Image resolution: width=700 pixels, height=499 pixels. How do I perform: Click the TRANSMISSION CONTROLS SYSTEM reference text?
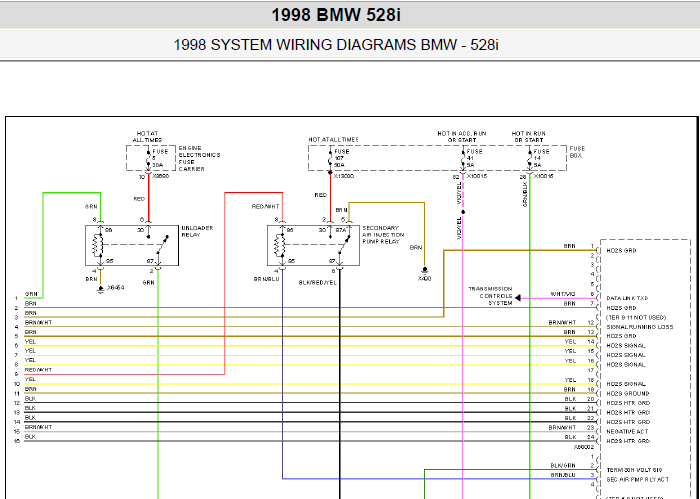click(x=490, y=296)
